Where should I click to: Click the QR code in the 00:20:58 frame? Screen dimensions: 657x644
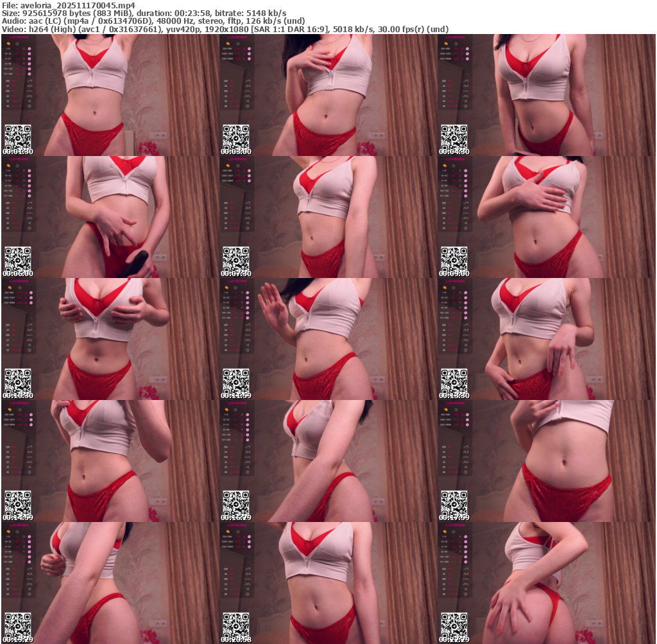tap(236, 625)
